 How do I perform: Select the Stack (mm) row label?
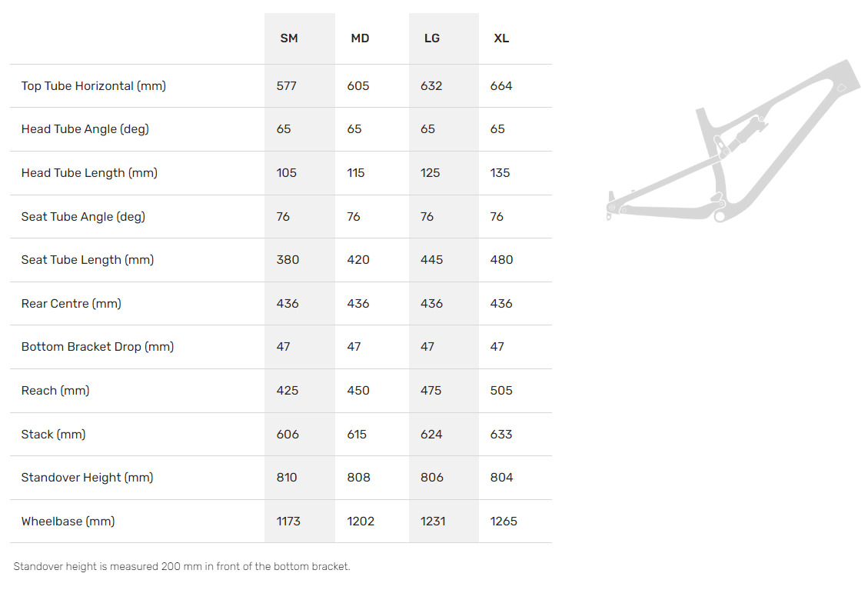tap(54, 435)
